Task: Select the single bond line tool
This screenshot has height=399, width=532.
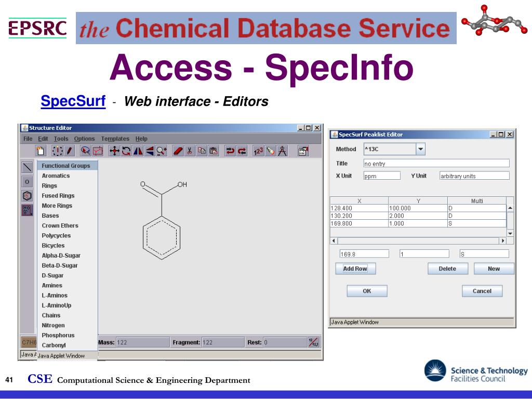Action: click(x=27, y=167)
